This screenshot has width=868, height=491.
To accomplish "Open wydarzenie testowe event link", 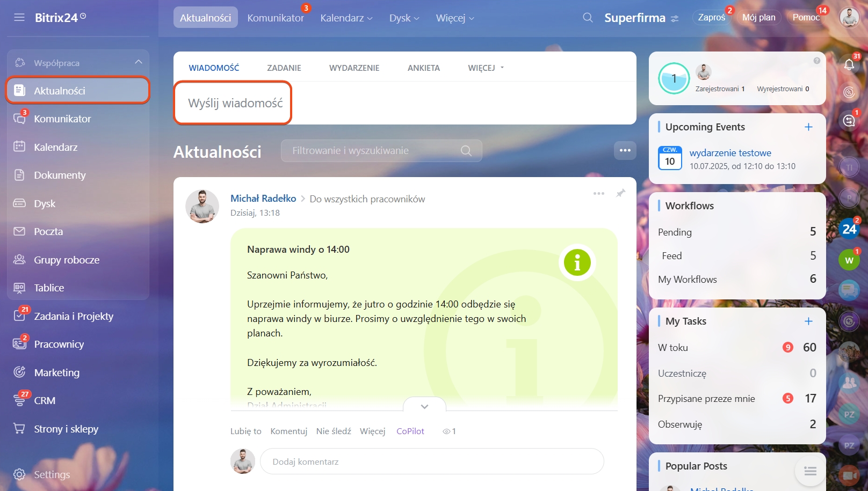I will coord(730,153).
